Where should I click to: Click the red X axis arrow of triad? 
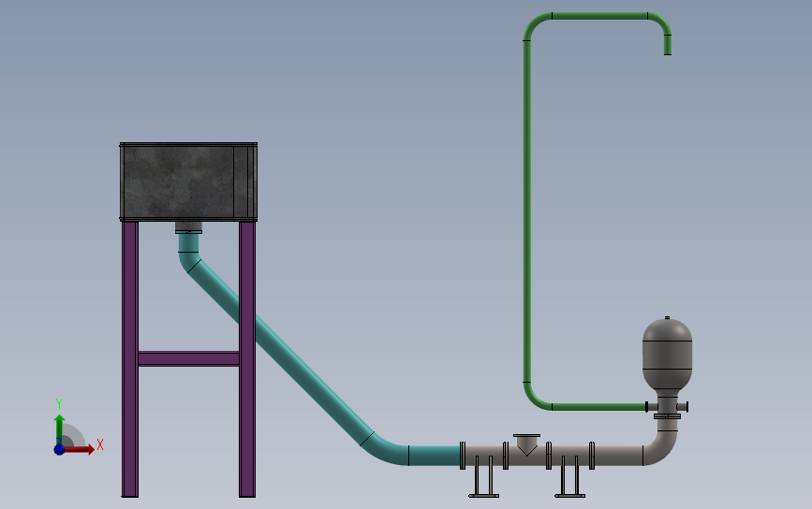pyautogui.click(x=80, y=449)
